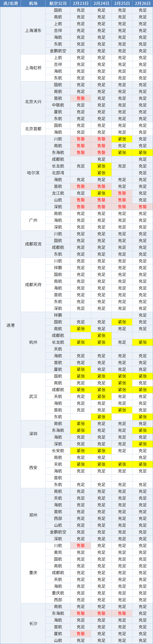The image size is (153, 644).
Task: Select the 2月23日 column header
Action: [81, 4]
